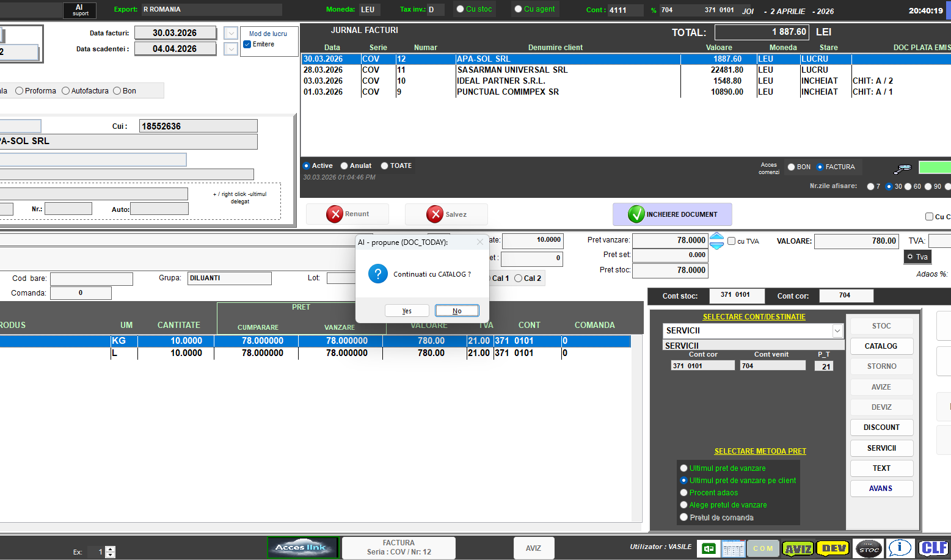Switch journal filter to TOATE
Image resolution: width=951 pixels, height=560 pixels.
386,165
